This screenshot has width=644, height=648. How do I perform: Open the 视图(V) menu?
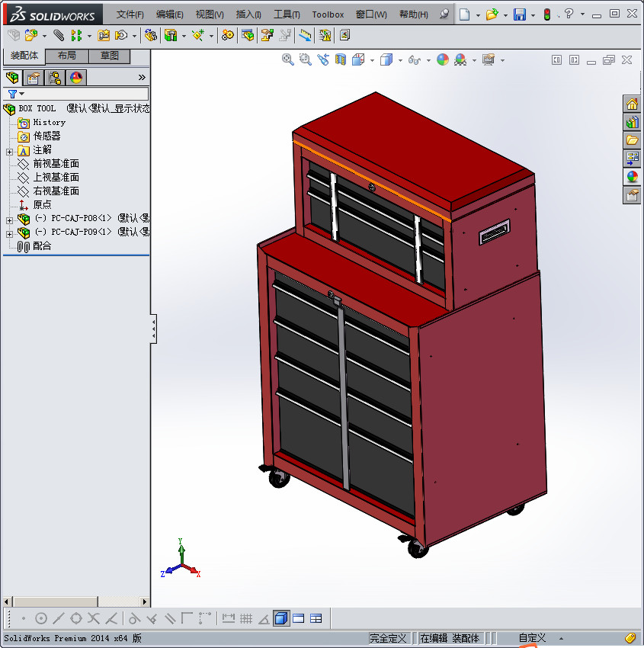pos(210,14)
